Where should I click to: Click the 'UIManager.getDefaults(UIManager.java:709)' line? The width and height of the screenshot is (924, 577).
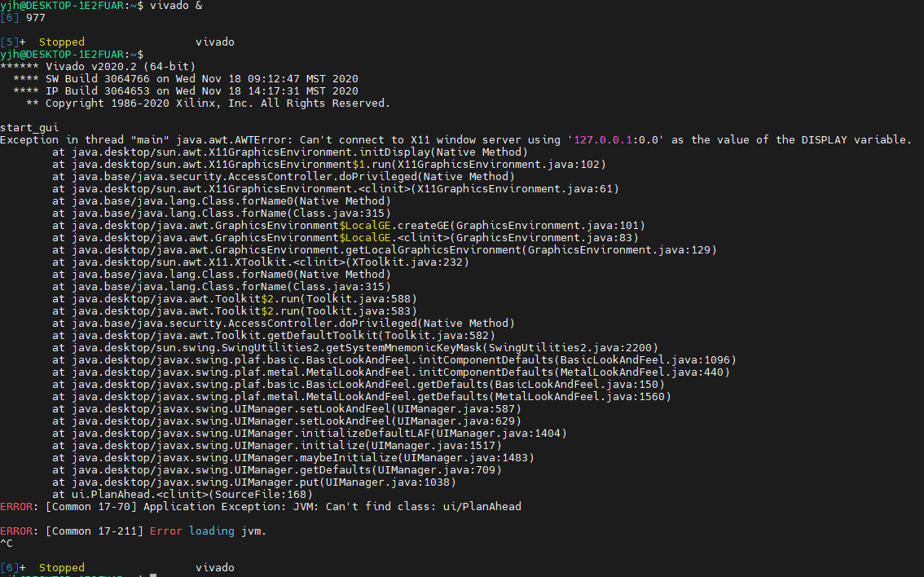277,469
